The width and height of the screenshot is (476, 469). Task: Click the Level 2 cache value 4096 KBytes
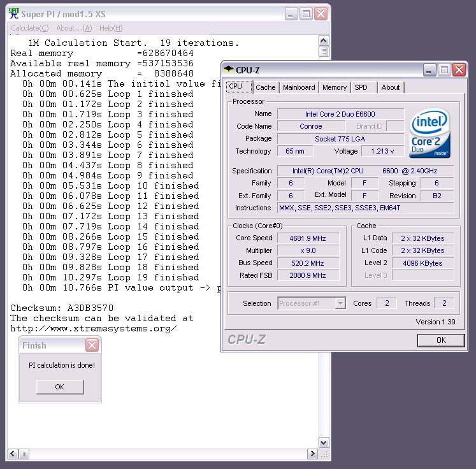tap(423, 263)
